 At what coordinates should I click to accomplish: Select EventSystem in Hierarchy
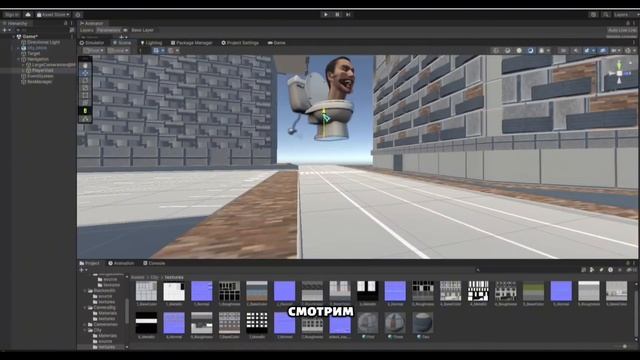[40, 76]
